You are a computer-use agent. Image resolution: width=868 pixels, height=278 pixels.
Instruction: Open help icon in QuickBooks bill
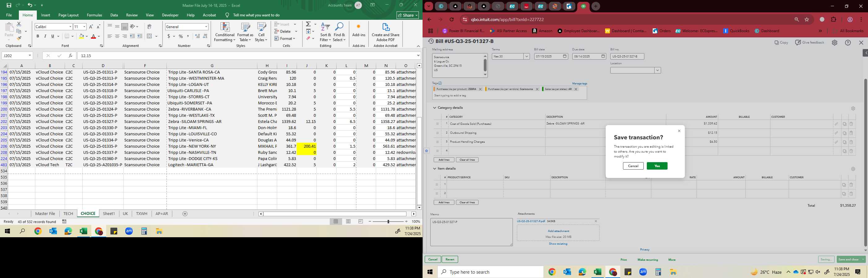[x=848, y=43]
